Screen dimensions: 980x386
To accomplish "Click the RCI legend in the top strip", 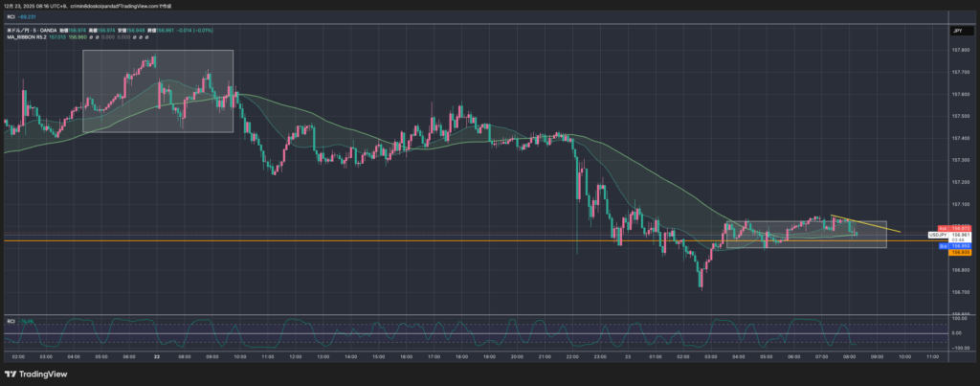I will click(10, 16).
